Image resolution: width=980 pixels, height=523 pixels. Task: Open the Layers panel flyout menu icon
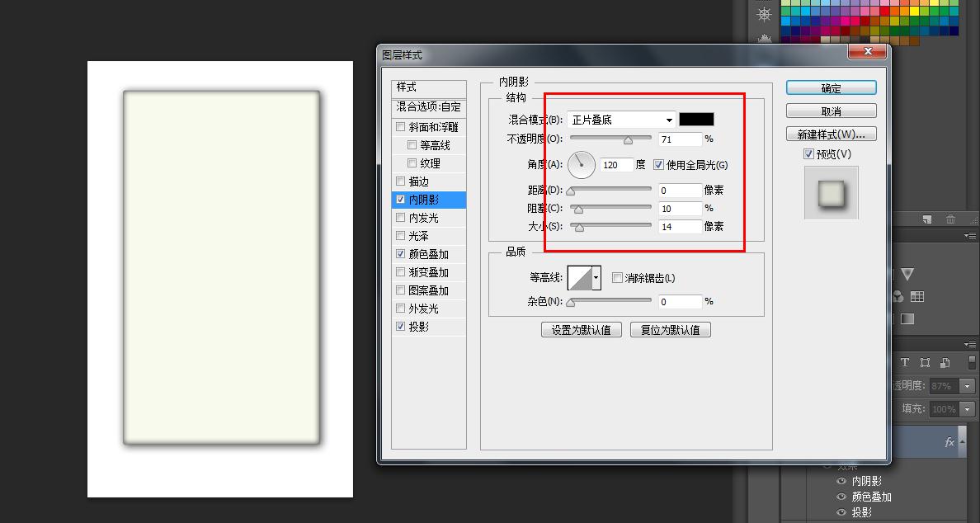[x=970, y=345]
